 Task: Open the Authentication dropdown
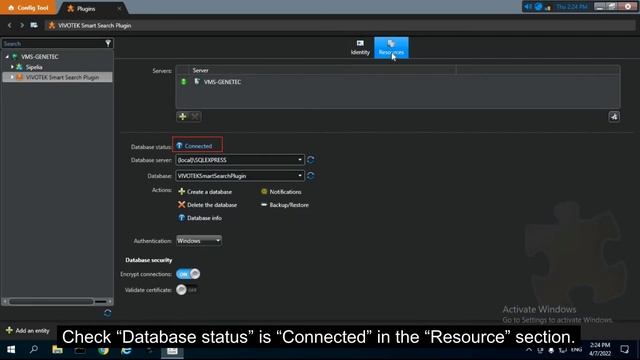(199, 241)
